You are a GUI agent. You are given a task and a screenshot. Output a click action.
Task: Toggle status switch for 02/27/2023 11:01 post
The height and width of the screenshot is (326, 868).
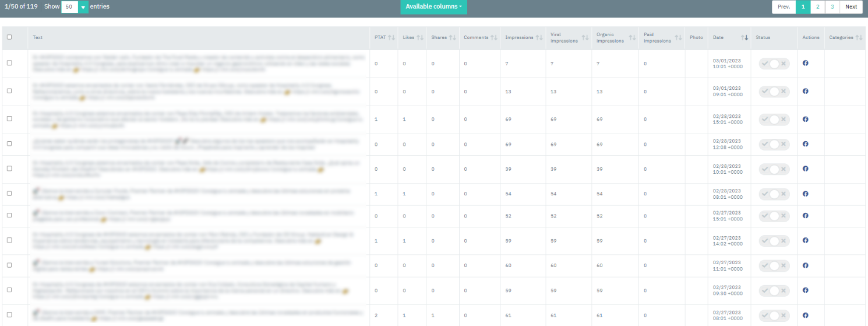(x=774, y=266)
